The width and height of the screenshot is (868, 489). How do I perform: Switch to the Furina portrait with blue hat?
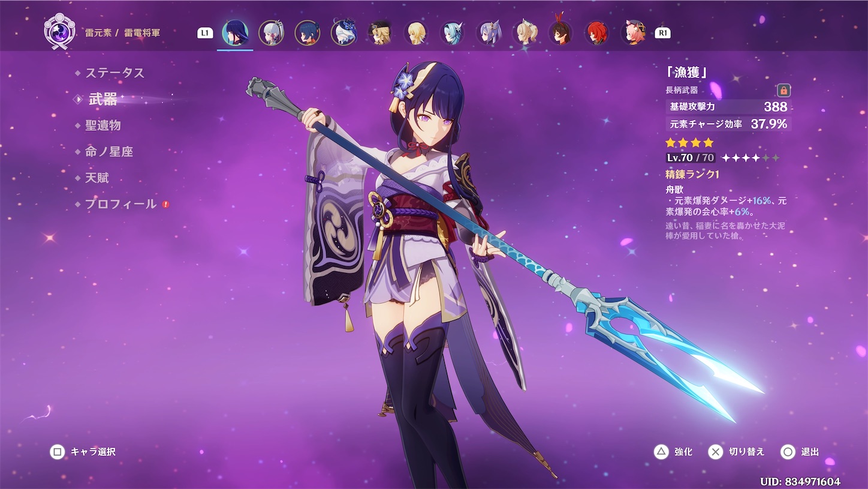click(x=343, y=33)
